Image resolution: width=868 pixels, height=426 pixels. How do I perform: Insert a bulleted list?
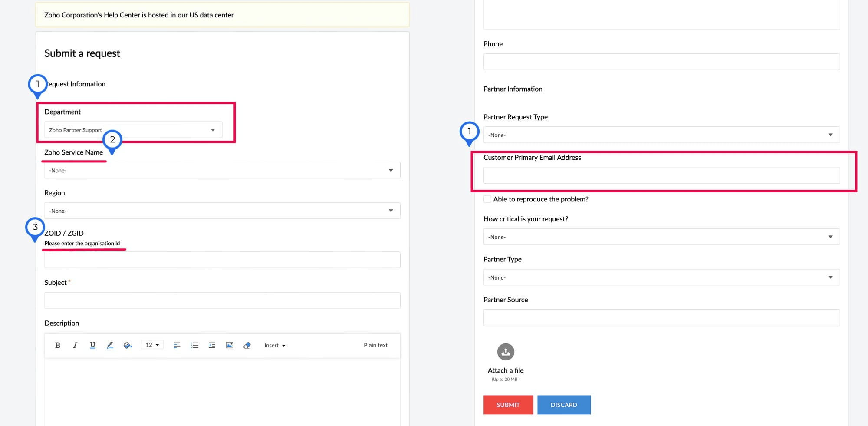pos(194,345)
